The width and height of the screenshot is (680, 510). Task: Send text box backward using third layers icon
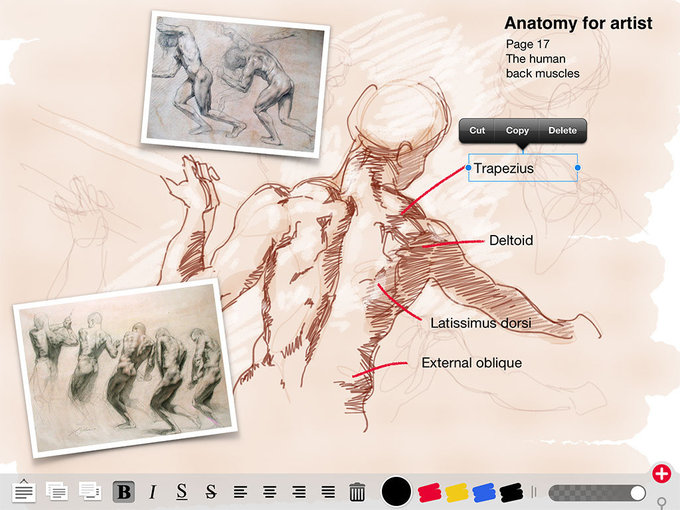point(90,491)
